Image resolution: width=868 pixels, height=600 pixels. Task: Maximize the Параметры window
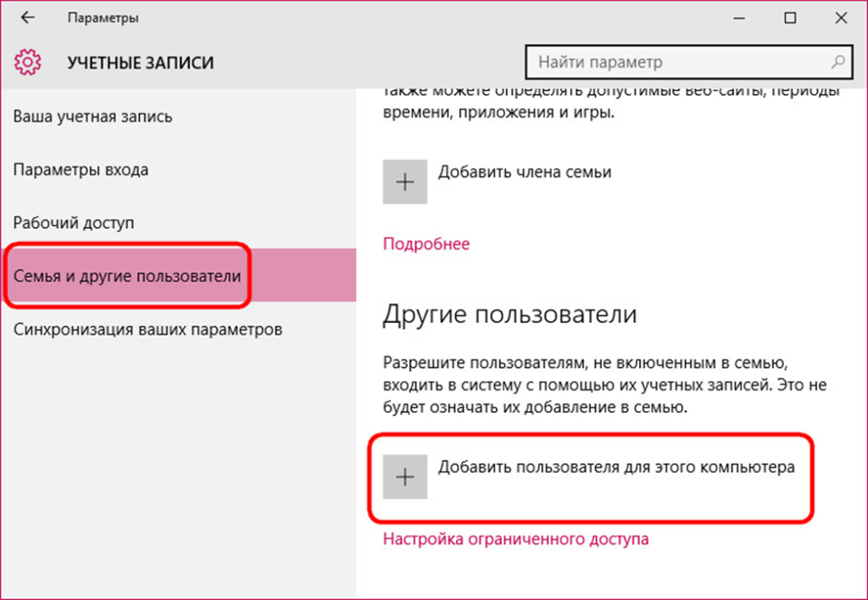(x=791, y=18)
